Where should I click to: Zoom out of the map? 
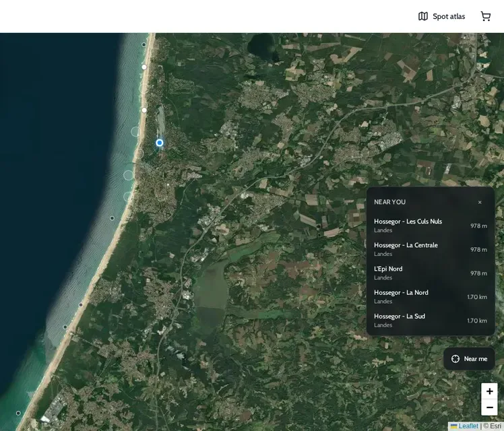click(489, 407)
